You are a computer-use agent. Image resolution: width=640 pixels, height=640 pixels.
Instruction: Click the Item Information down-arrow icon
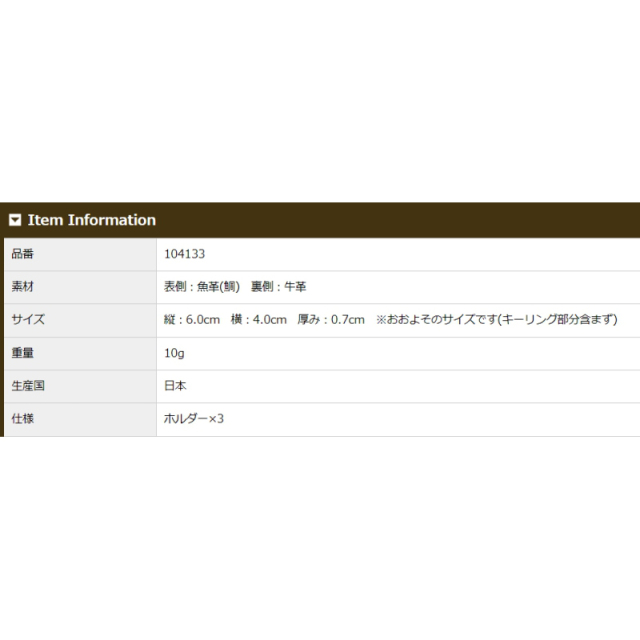pos(15,220)
